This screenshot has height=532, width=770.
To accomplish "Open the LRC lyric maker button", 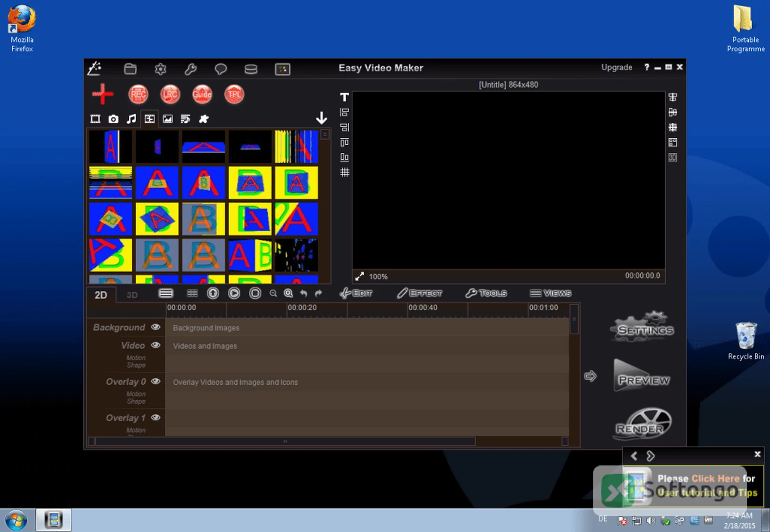I will [x=170, y=94].
